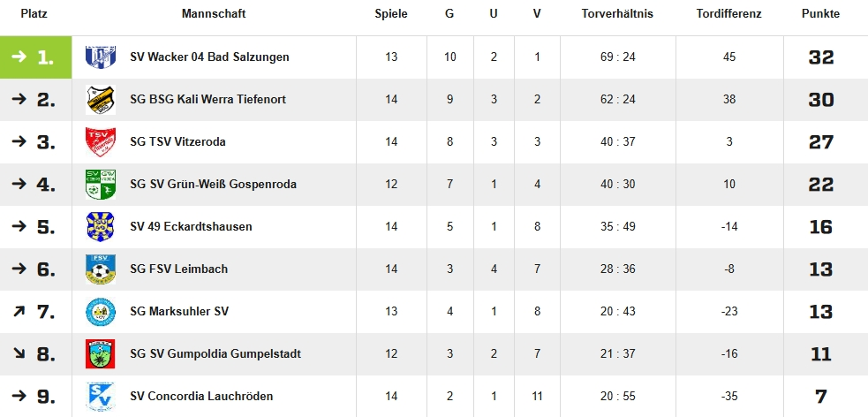Open TSV Vitzeroda red shield crest
The image size is (868, 417).
pyautogui.click(x=100, y=141)
